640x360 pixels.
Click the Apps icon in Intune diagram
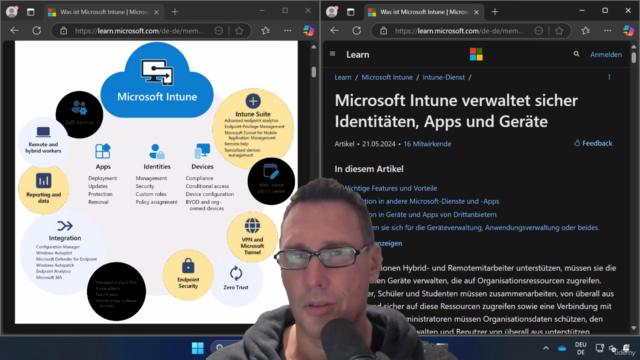click(x=103, y=151)
